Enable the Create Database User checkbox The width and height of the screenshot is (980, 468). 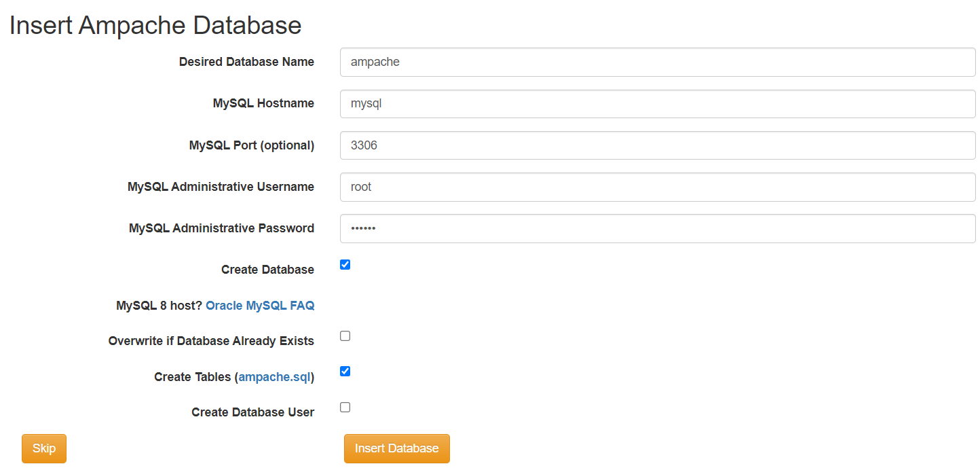pyautogui.click(x=345, y=407)
